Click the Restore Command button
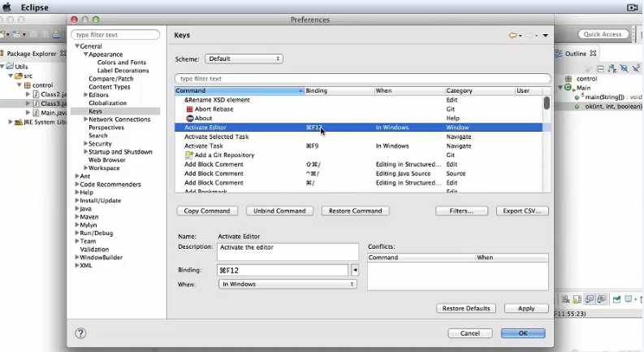The height and width of the screenshot is (352, 644). (355, 211)
